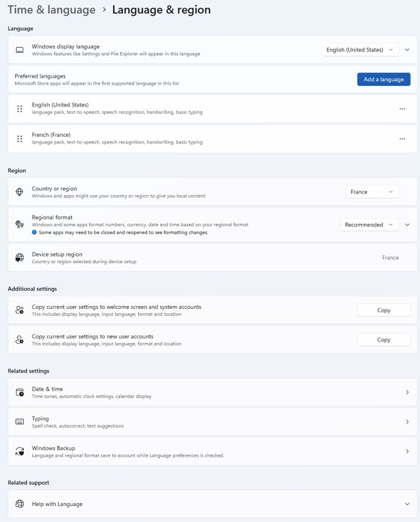Click the drag handle for French (France)
Viewport: 420px width, 522px height.
pyautogui.click(x=20, y=138)
